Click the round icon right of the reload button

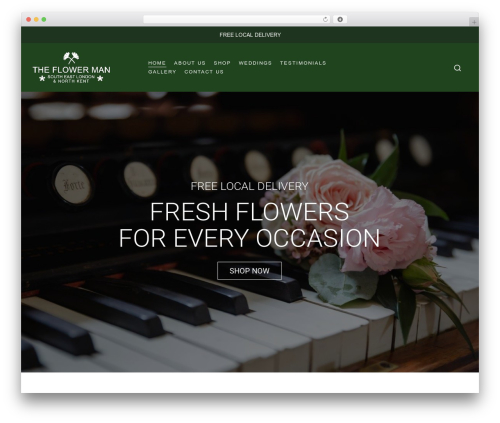[340, 19]
